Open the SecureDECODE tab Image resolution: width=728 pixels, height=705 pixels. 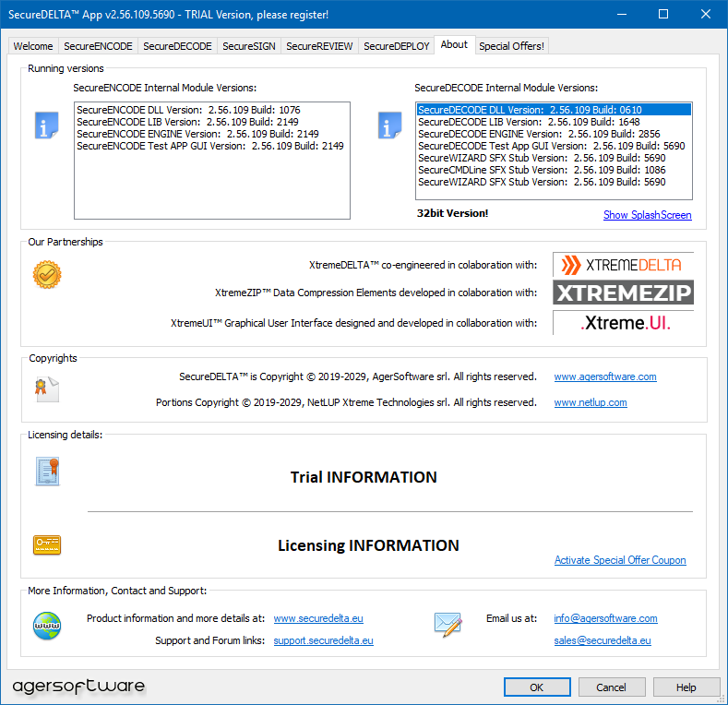177,46
